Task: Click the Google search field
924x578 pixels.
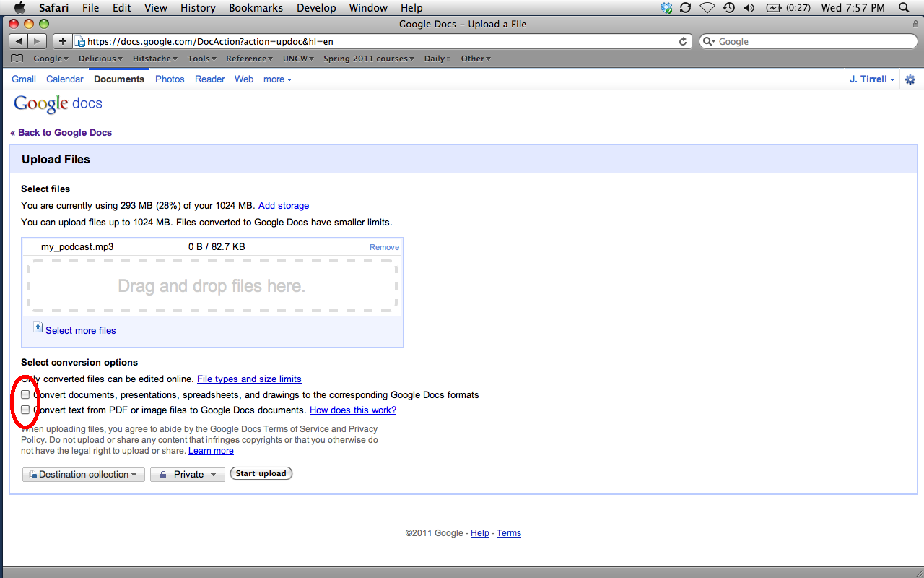Action: 807,41
